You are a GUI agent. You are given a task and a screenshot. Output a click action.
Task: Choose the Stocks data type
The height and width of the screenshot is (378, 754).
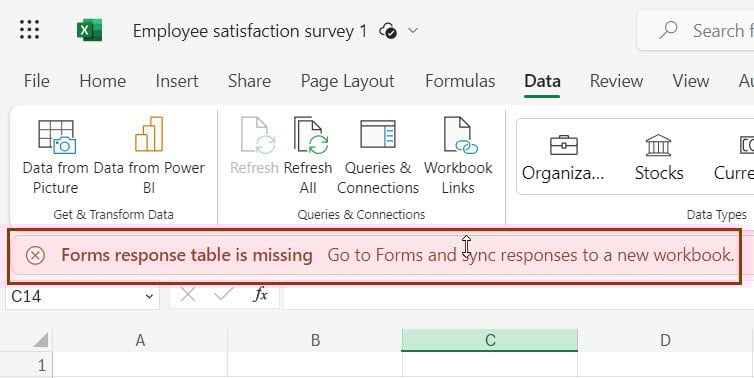(x=659, y=157)
